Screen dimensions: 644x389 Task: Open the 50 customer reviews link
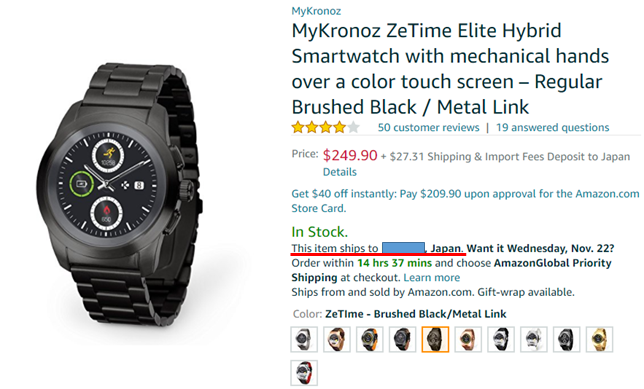pyautogui.click(x=428, y=127)
